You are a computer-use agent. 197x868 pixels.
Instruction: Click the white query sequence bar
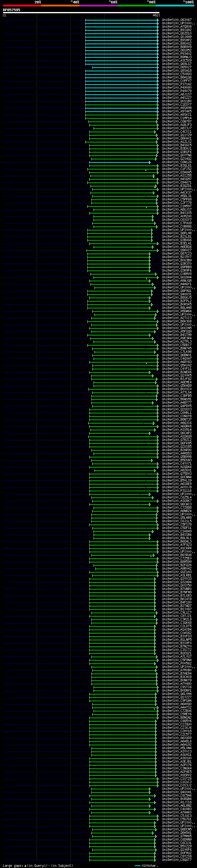81,12
